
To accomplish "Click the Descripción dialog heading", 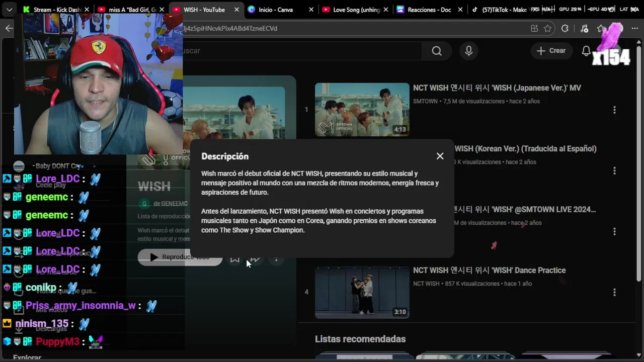I will [225, 156].
